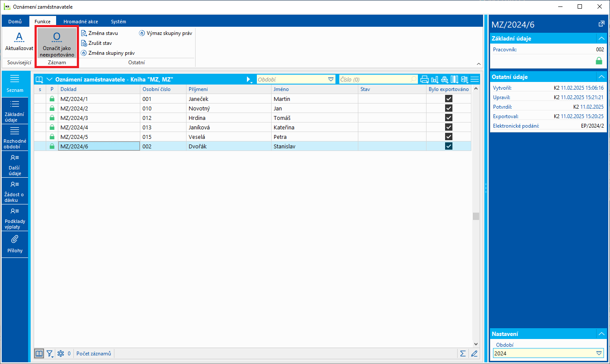Toggle exported checkbox for MZ/2024/2
Screen dimensions: 610x364
click(449, 108)
